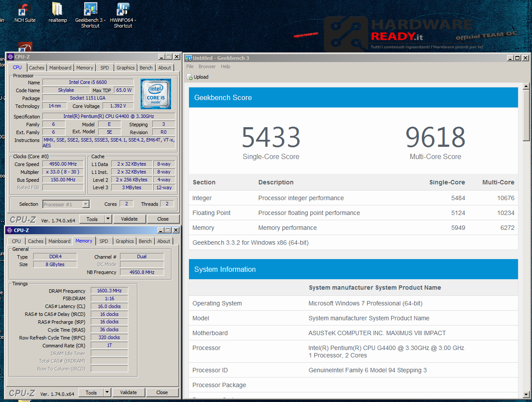Click the NB Frequency 4950.8 MHz value
Image resolution: width=532 pixels, height=402 pixels.
pyautogui.click(x=142, y=272)
